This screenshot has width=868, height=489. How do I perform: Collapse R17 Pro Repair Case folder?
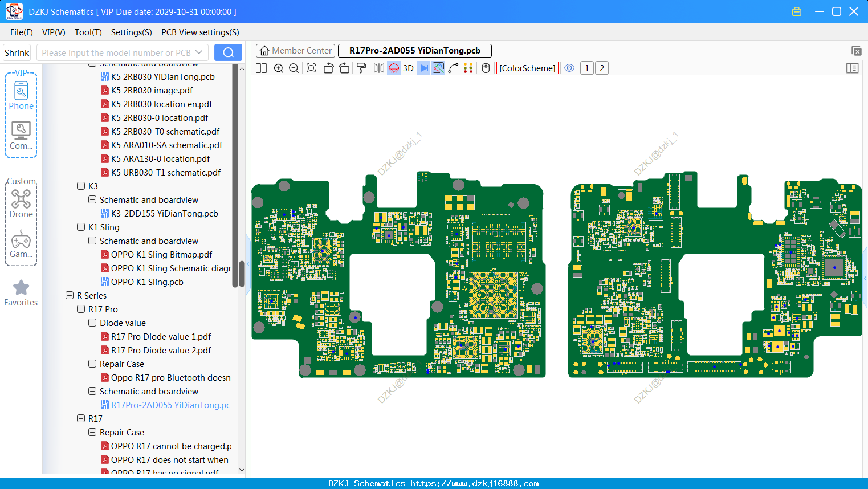point(92,364)
